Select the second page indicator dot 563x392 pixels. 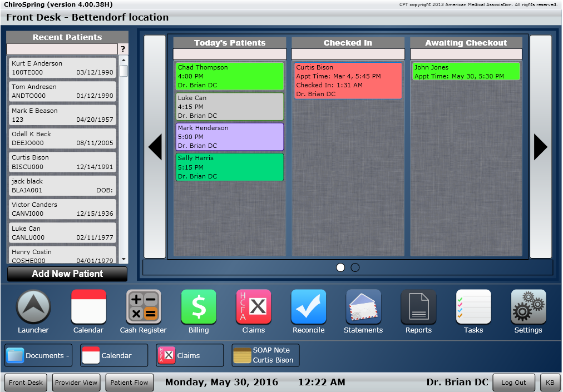tap(355, 267)
